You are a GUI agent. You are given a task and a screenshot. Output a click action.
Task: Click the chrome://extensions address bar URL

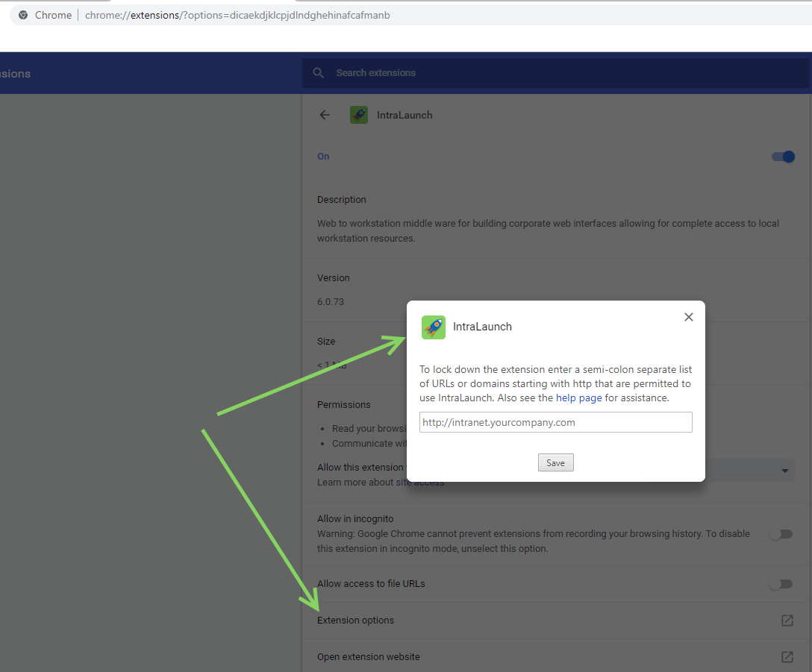click(x=237, y=15)
